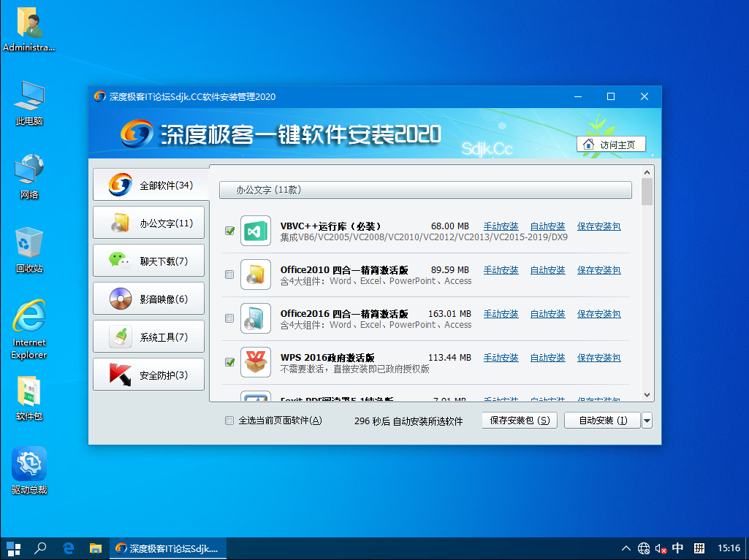Click 保存安装包 link for VBVC++运行库
The image size is (749, 560).
tap(599, 226)
